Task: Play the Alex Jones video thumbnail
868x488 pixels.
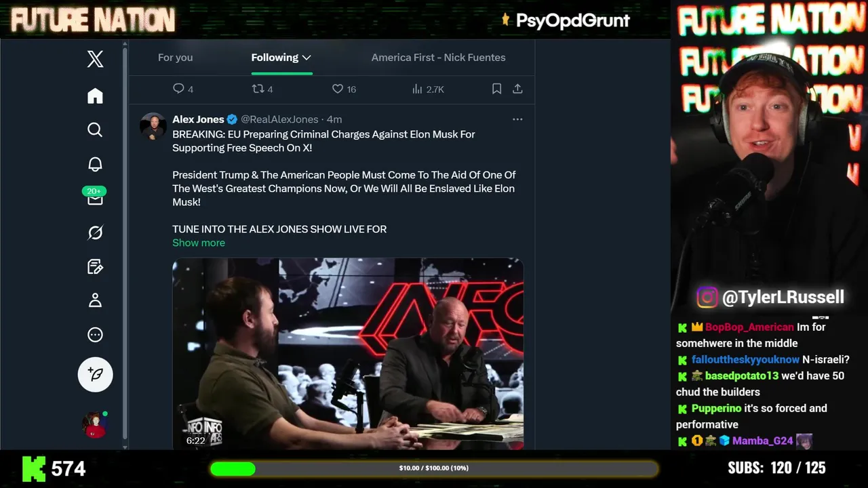Action: 348,354
